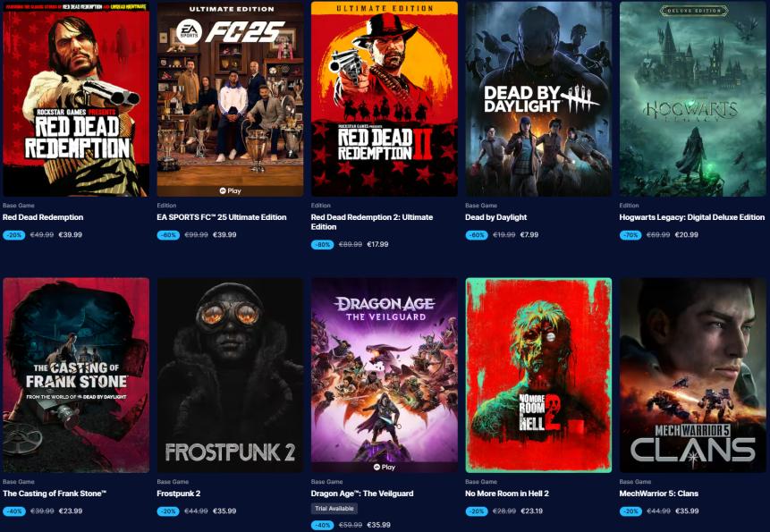
Task: Click the EA Play badge on Dragon Age
Action: coord(385,468)
